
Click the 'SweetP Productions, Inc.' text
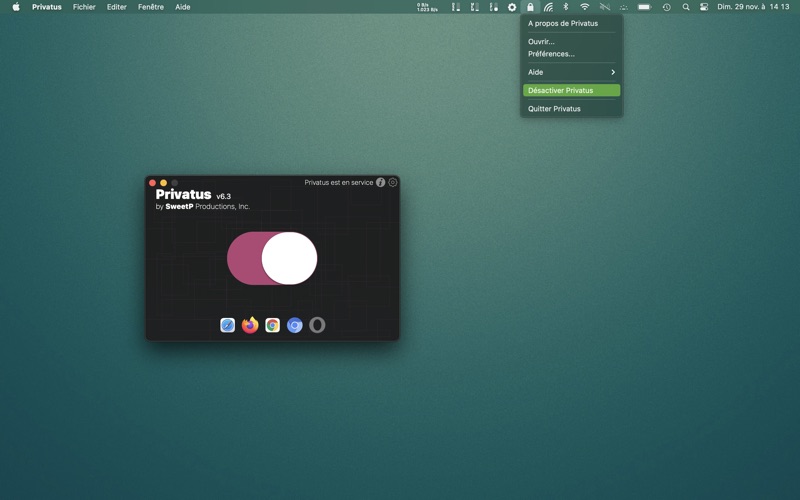(x=207, y=207)
